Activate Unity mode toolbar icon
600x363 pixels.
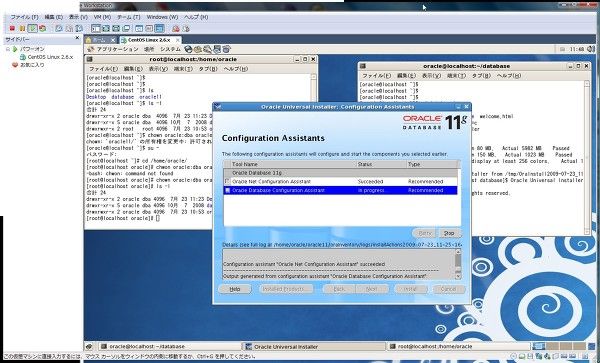pyautogui.click(x=126, y=28)
